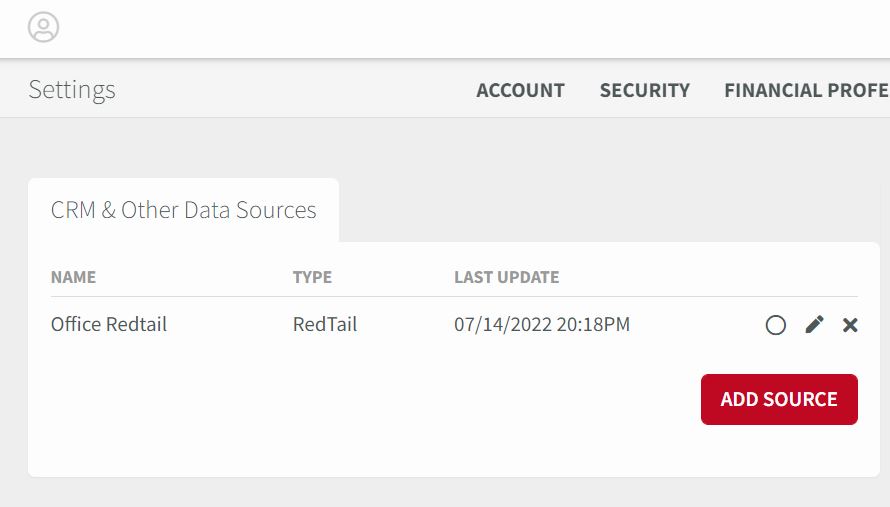890x507 pixels.
Task: Sort by the TYPE column header
Action: tap(312, 277)
